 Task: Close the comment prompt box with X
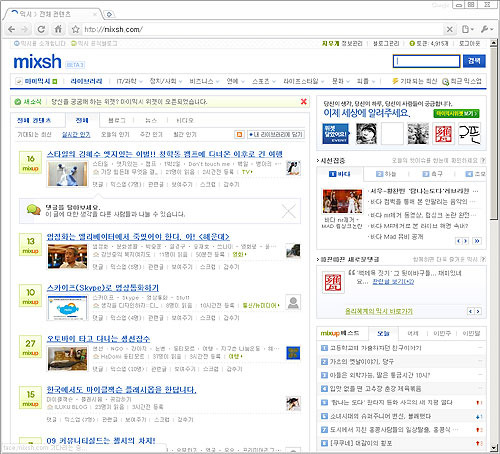tap(288, 211)
